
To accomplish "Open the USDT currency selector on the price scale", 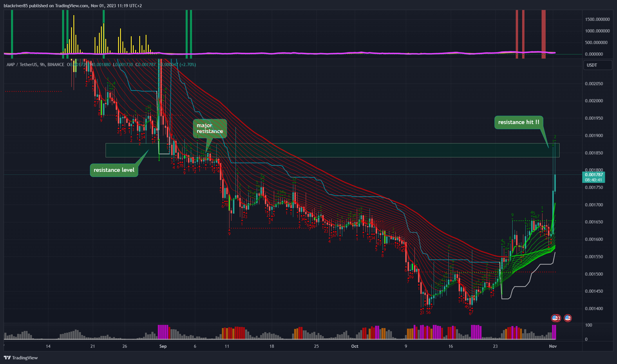I will [x=598, y=65].
